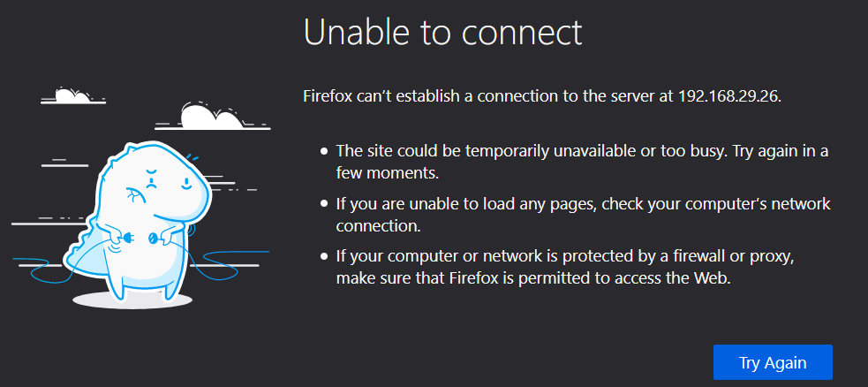Click the large white cloud illustration
868x387 pixels.
point(213,117)
